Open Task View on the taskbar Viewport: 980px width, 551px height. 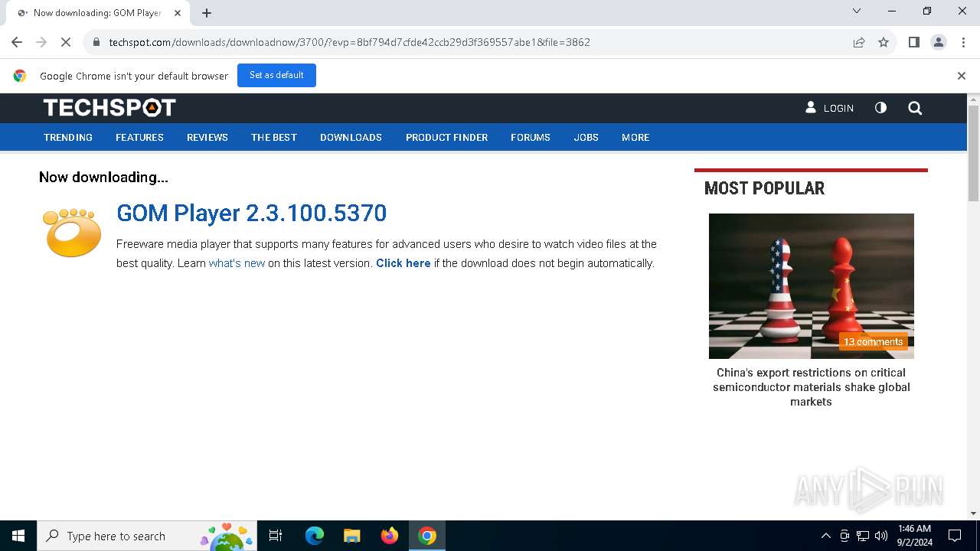pos(276,536)
